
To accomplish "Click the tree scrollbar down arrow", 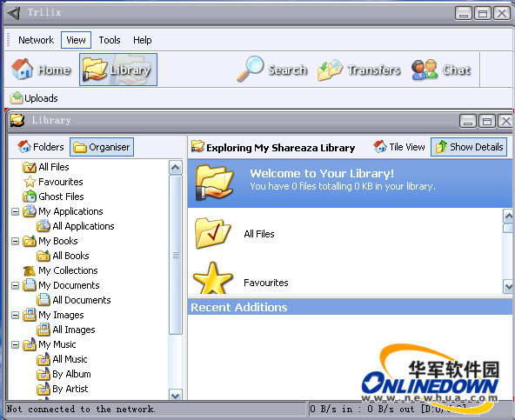I will [x=176, y=395].
